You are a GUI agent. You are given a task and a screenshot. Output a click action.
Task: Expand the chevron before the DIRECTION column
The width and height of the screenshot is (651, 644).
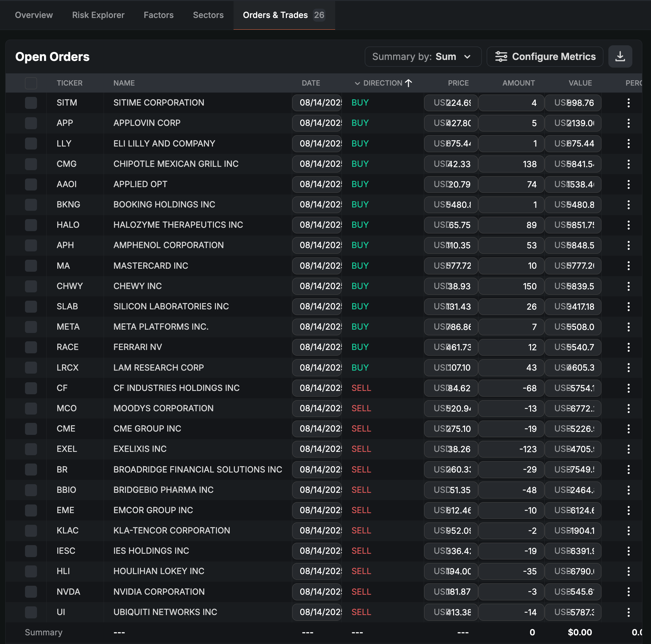pyautogui.click(x=357, y=83)
